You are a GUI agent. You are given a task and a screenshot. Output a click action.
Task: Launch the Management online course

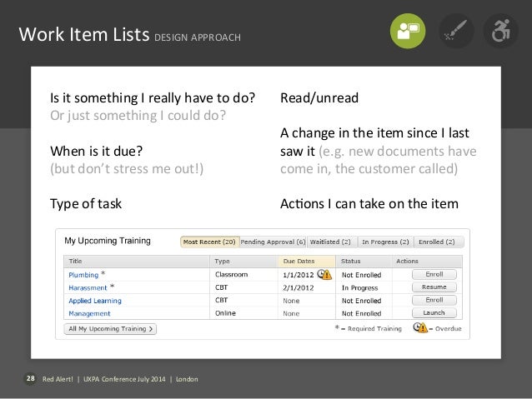click(434, 313)
